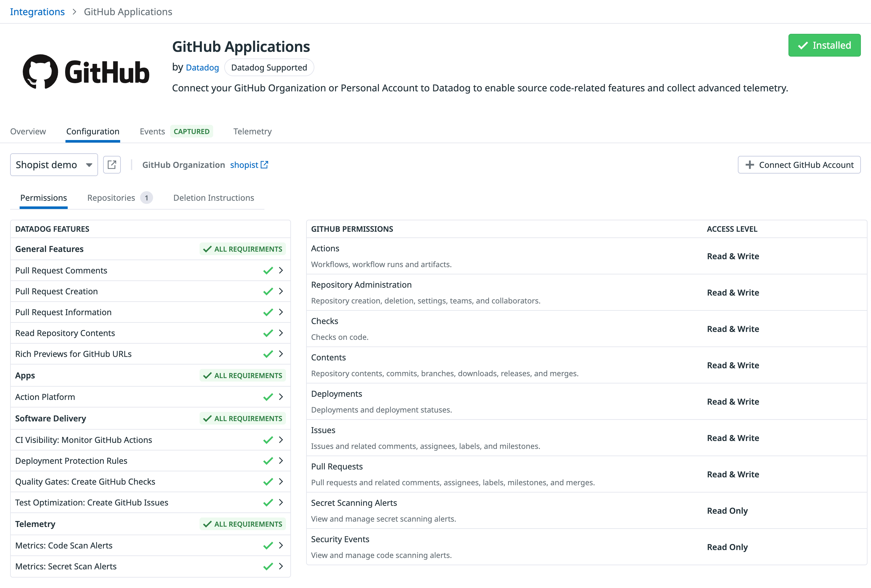Expand the Rich Previews for GitHub URLs row

tap(281, 353)
